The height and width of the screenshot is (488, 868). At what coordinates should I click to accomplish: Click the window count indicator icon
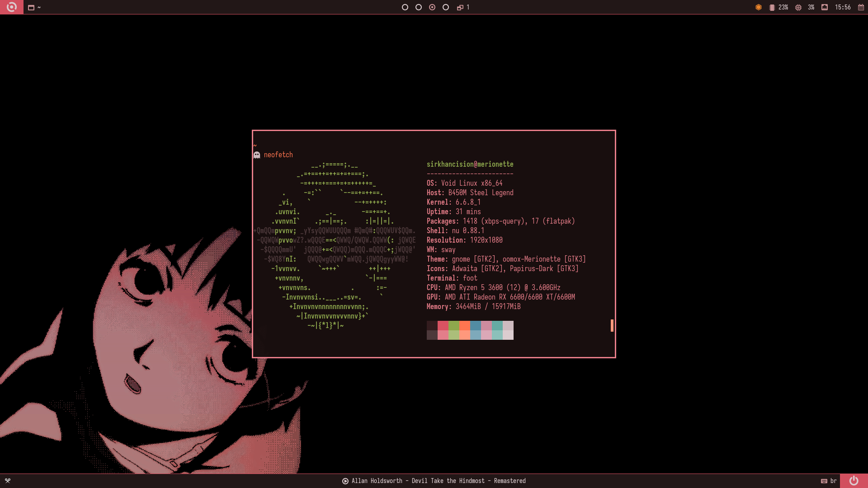pyautogui.click(x=460, y=7)
